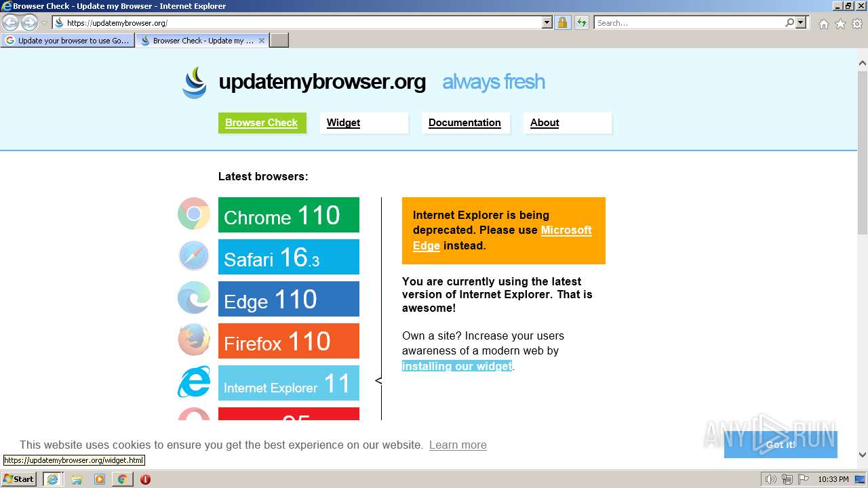Click the page scrollbar up arrow
868x488 pixels.
coord(862,64)
